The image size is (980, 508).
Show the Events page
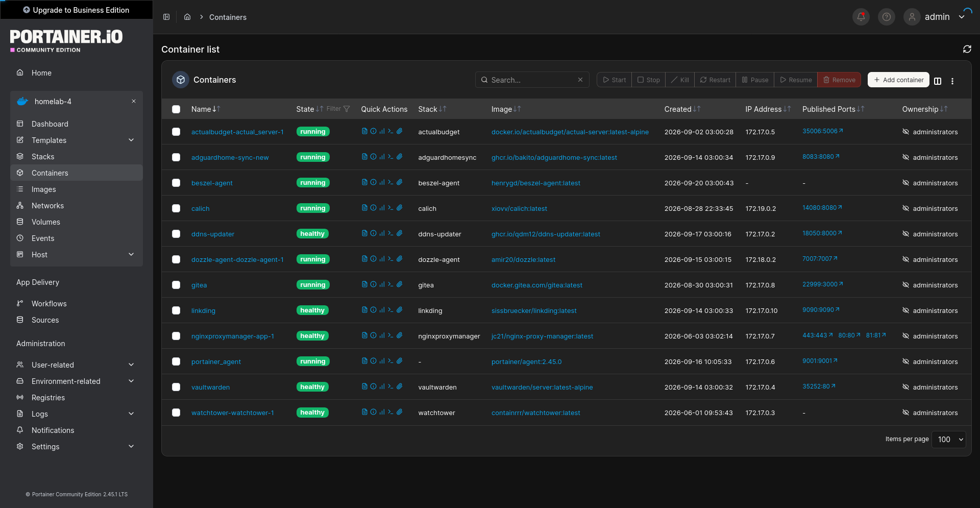[x=77, y=238]
